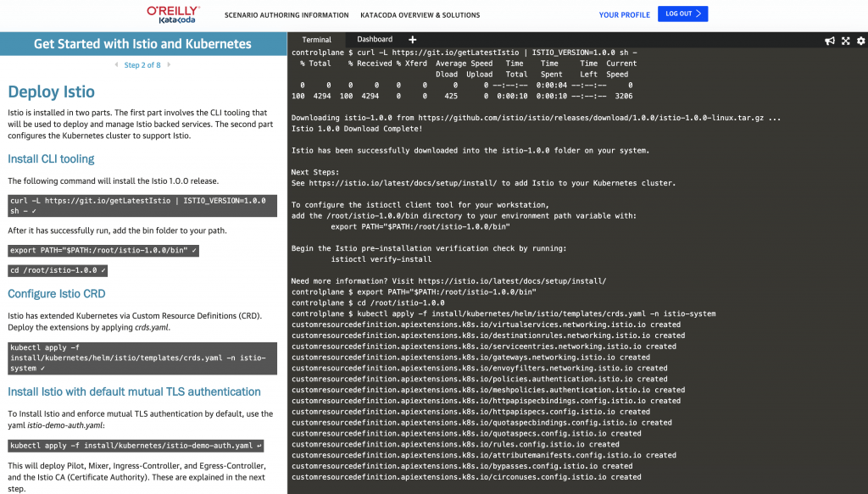
Task: Click the 'Need more information?' terminal line
Action: pyautogui.click(x=449, y=281)
